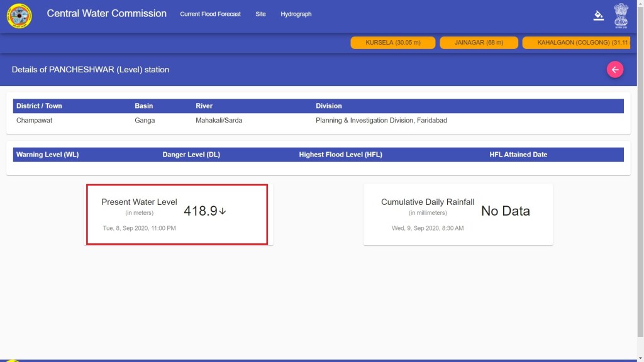Click the Highest Flood Level (HFL) header
Viewport: 644px width, 362px height.
tap(340, 155)
